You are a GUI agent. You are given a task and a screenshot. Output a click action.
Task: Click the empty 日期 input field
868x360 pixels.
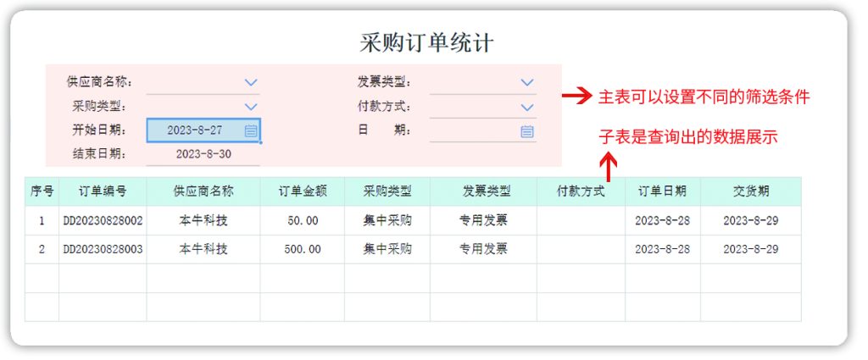[482, 131]
